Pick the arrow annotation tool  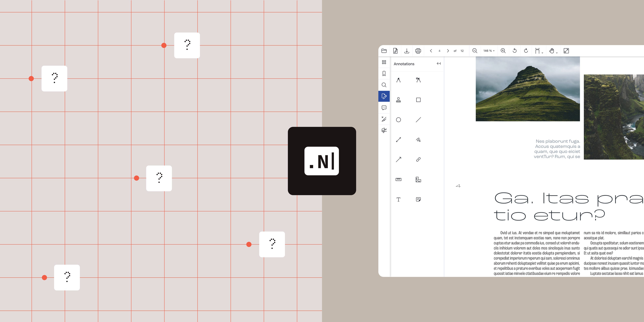[398, 160]
